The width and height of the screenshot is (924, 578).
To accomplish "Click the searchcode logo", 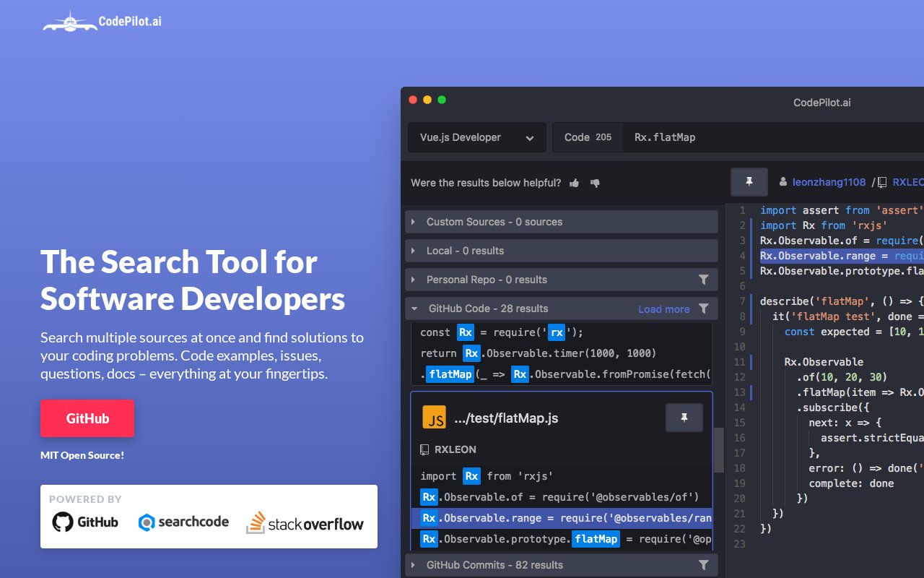I will [x=183, y=522].
